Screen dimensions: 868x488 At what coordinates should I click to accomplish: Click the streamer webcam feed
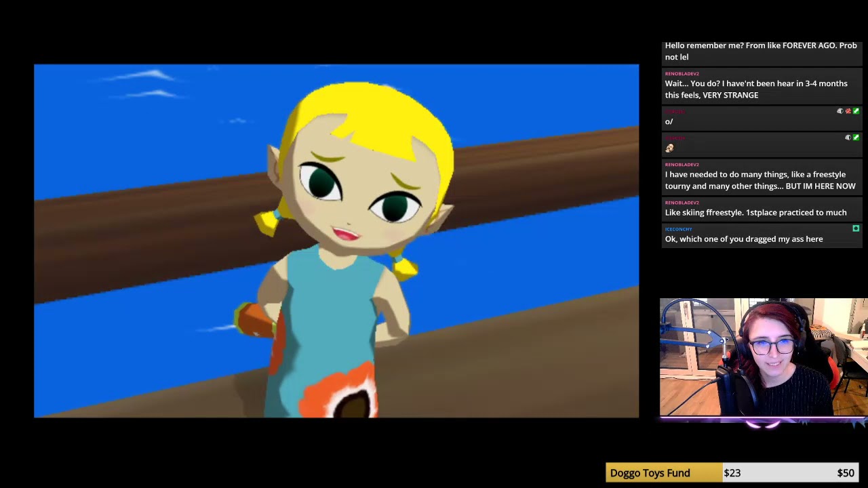(764, 357)
